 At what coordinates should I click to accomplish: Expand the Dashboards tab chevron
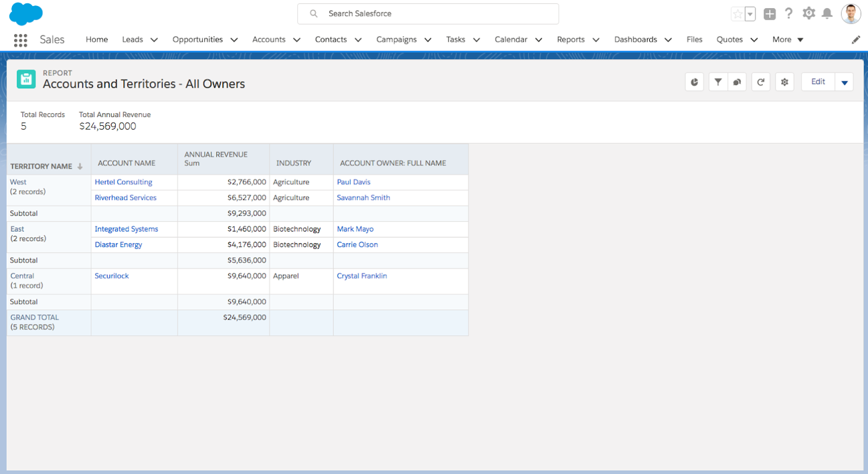tap(668, 40)
